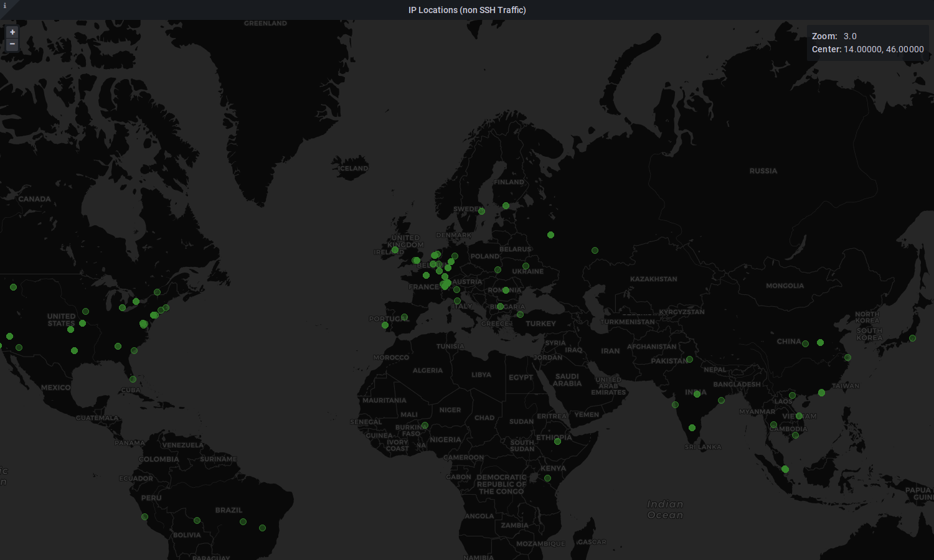Select the green marker left of the Taiwan label
The width and height of the screenshot is (934, 560).
pos(821,393)
